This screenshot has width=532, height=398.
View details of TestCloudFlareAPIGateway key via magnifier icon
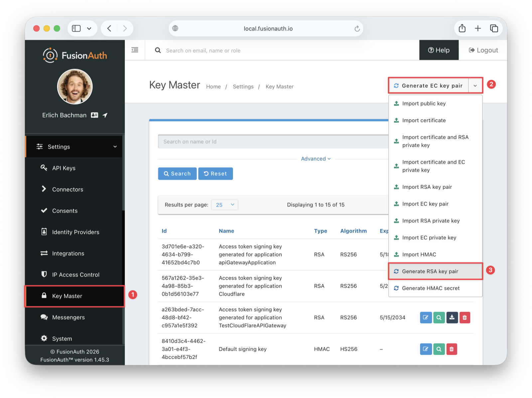click(439, 317)
